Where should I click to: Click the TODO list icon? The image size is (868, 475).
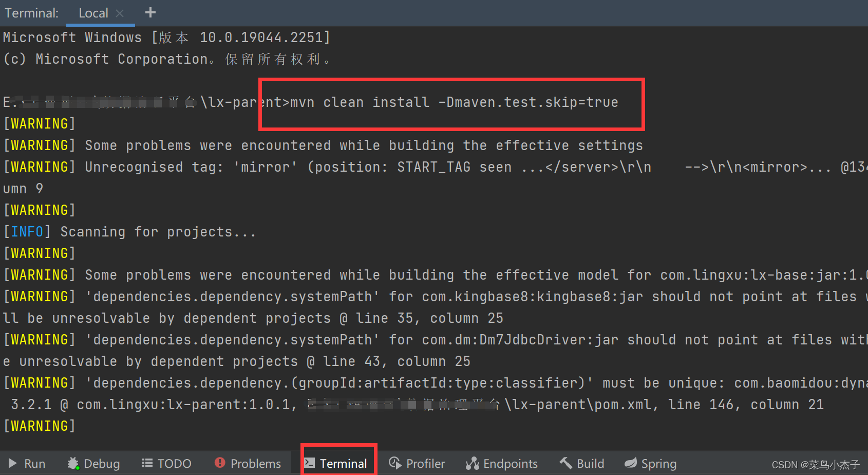pos(147,463)
